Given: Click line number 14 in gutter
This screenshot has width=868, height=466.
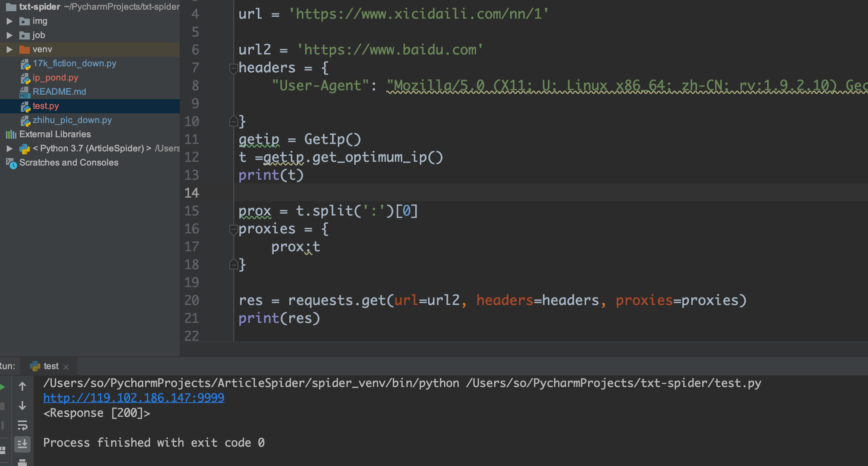Looking at the screenshot, I should click(x=192, y=193).
